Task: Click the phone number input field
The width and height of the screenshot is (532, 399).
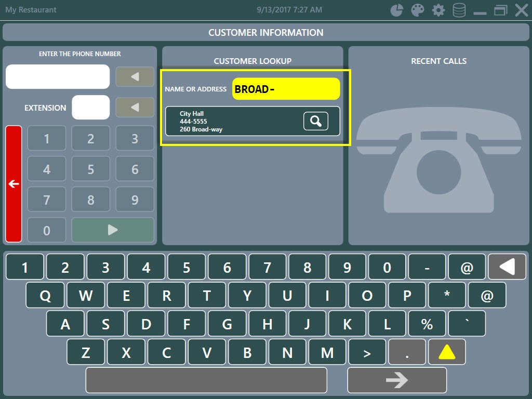Action: (x=58, y=77)
